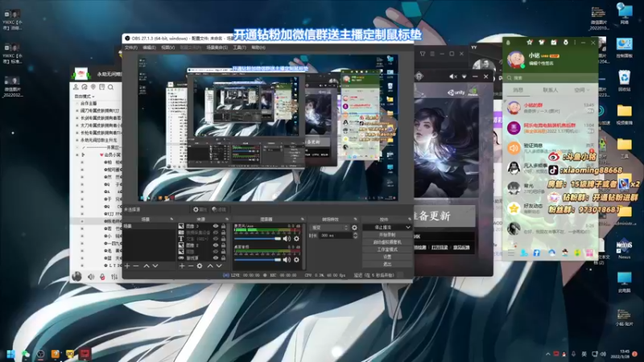
Task: Open QQ main menu icon at bottom left
Action: point(511,253)
